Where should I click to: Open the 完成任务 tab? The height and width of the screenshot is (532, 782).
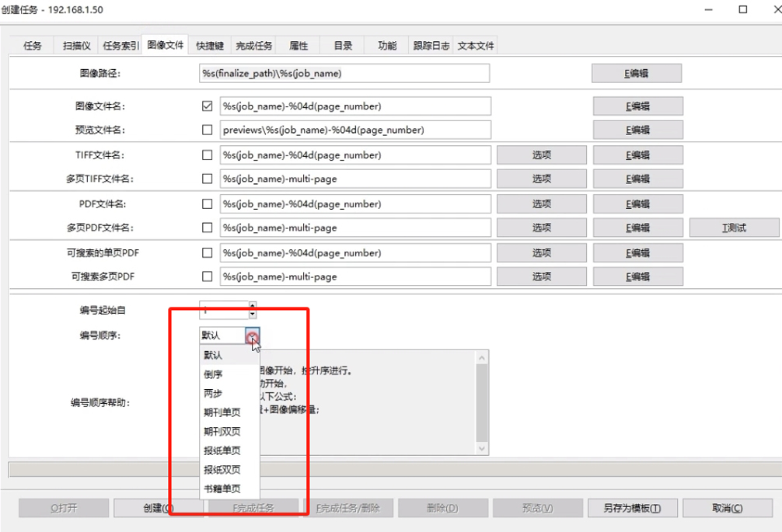(x=253, y=46)
